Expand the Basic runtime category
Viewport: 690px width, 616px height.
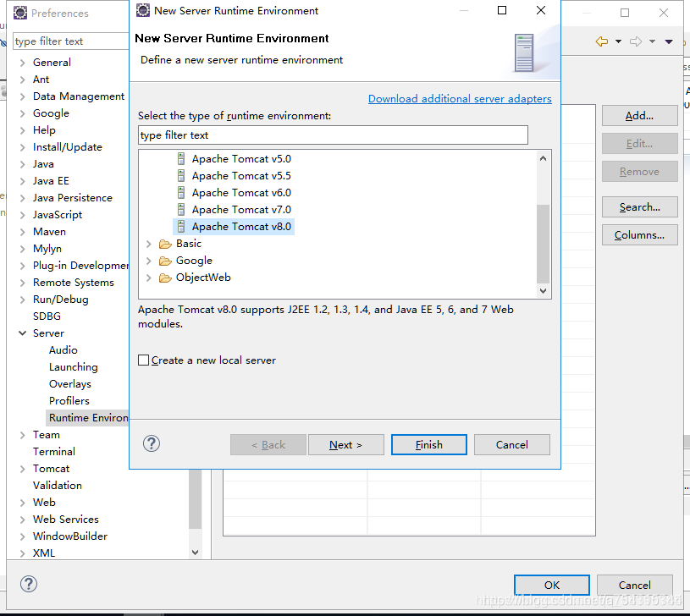(x=149, y=244)
